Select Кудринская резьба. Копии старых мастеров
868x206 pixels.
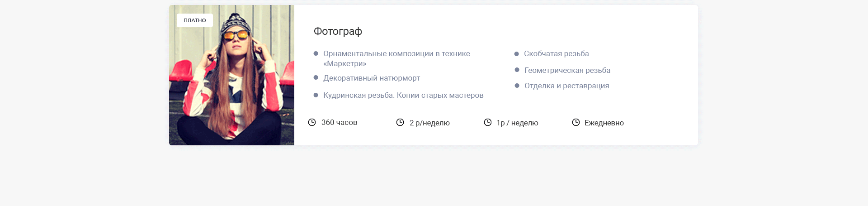[403, 95]
